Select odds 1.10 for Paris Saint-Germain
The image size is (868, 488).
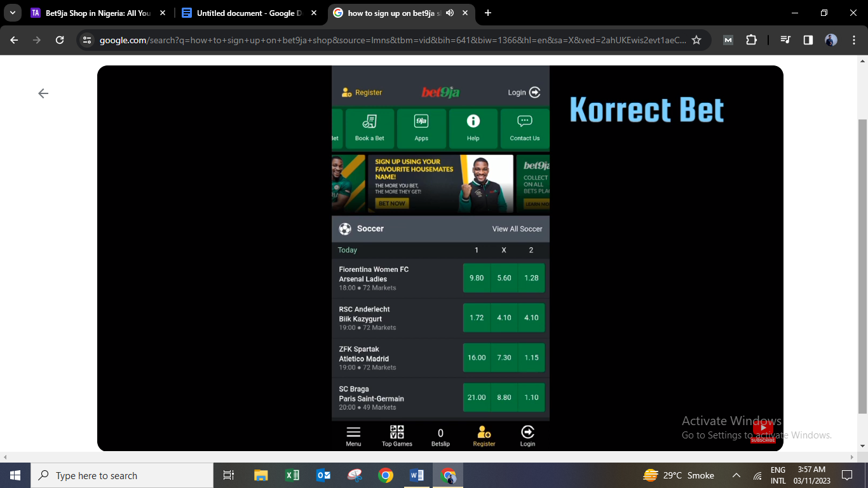pyautogui.click(x=531, y=397)
